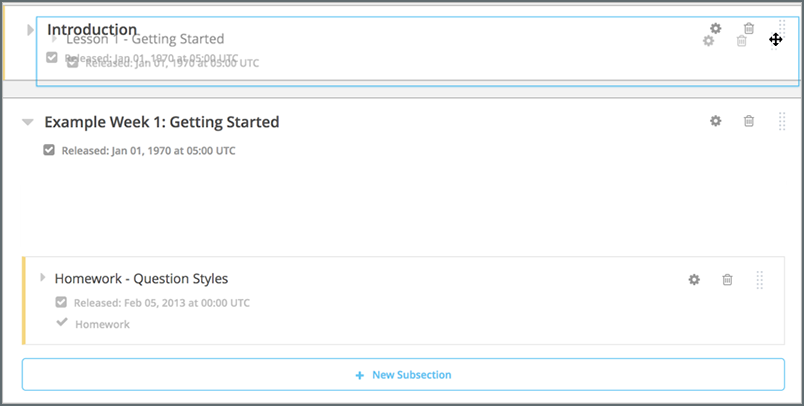Click the Homework grading checkmark icon
This screenshot has height=406, width=804.
point(62,323)
